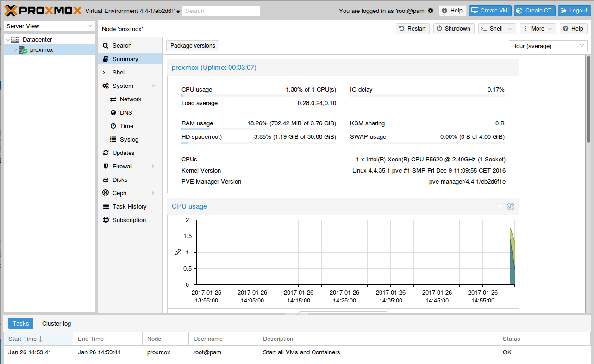
Task: Click the Shutdown node button
Action: pyautogui.click(x=454, y=29)
